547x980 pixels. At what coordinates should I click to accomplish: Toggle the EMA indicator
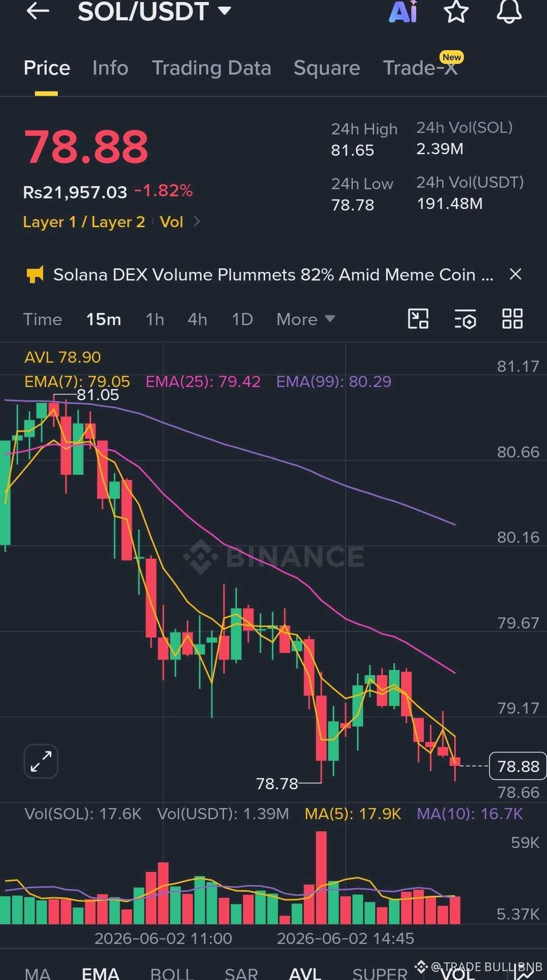coord(100,973)
